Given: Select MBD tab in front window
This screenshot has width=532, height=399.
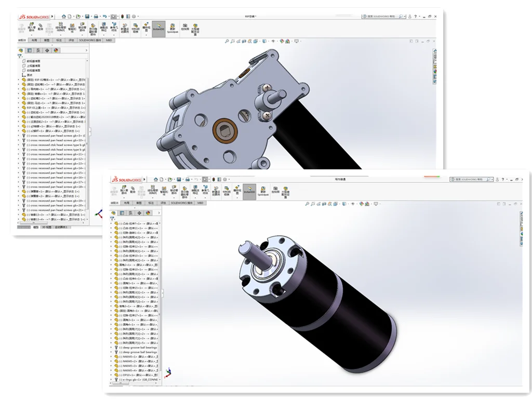Looking at the screenshot, I should point(201,203).
